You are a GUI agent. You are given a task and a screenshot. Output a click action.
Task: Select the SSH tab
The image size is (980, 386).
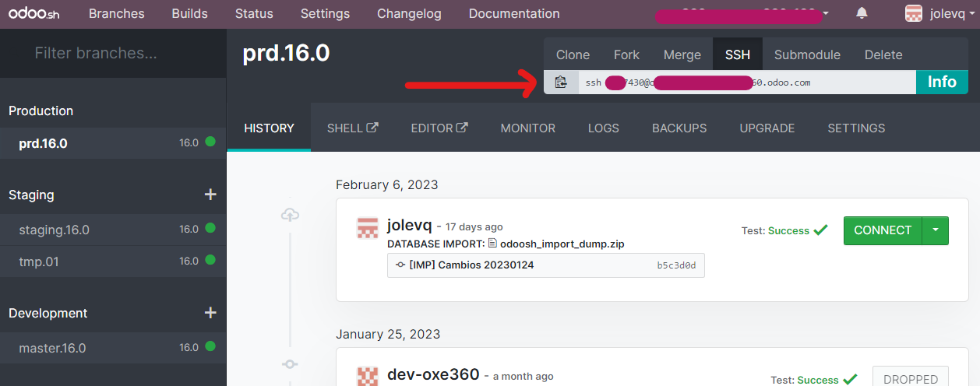[738, 54]
